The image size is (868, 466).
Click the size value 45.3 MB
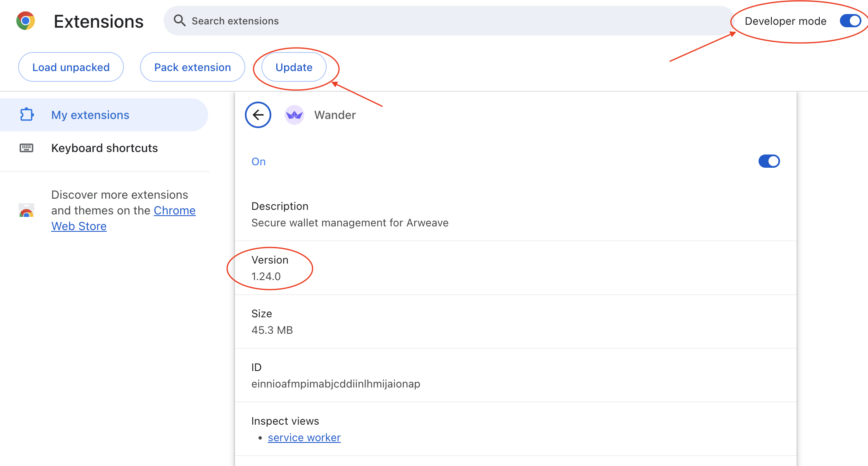(272, 330)
